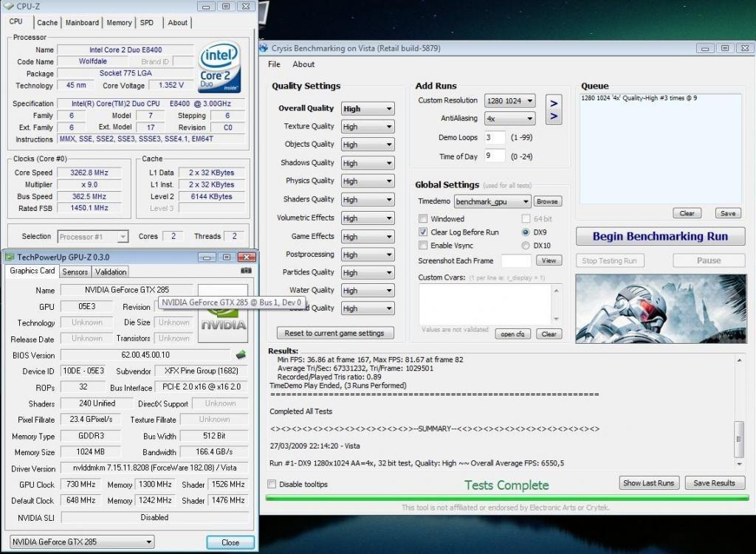Click Reset to current game settings
Screen dimensions: 756x554
pyautogui.click(x=334, y=333)
